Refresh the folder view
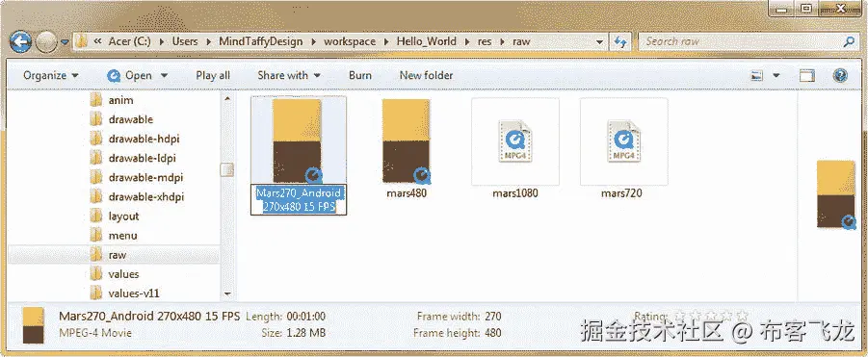Screen dimensions: 868x357 pos(620,42)
